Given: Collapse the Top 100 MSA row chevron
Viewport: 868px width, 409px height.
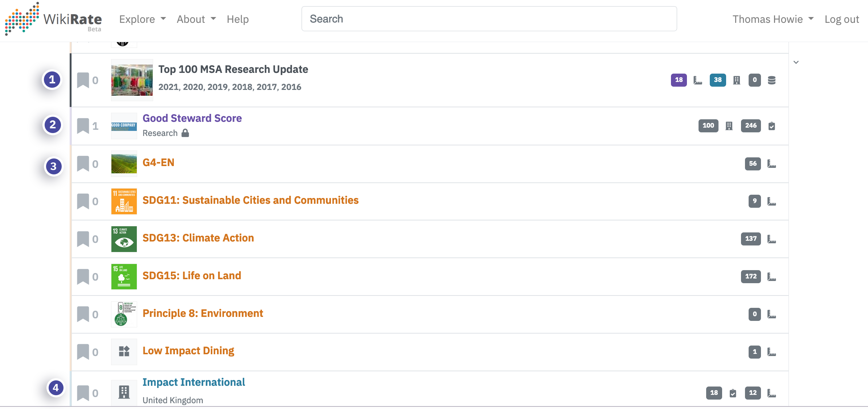Looking at the screenshot, I should click(796, 62).
